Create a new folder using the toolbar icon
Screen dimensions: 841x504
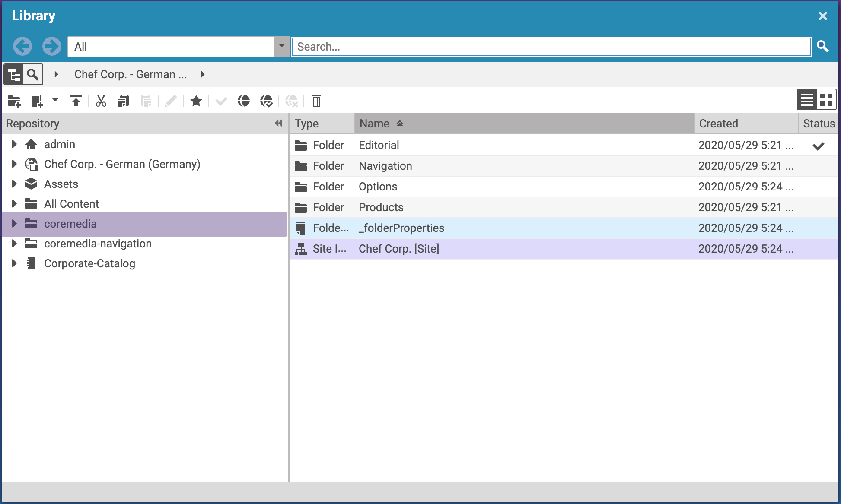pos(14,101)
